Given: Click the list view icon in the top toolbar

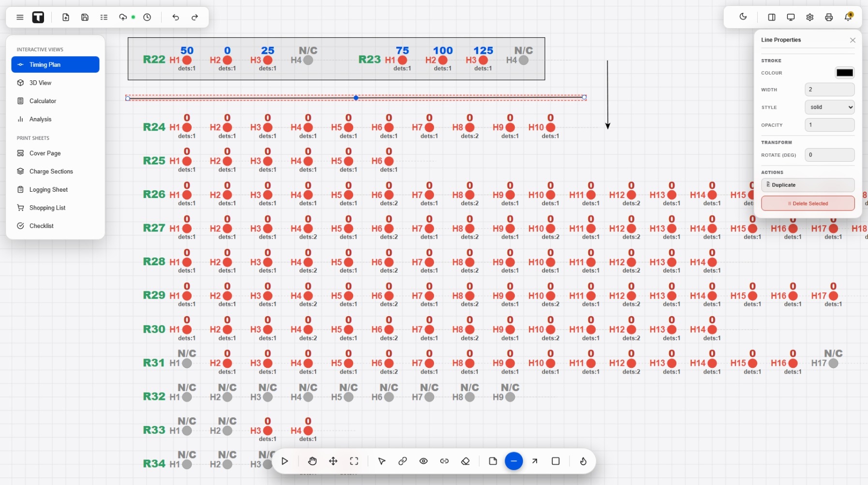Looking at the screenshot, I should [104, 17].
